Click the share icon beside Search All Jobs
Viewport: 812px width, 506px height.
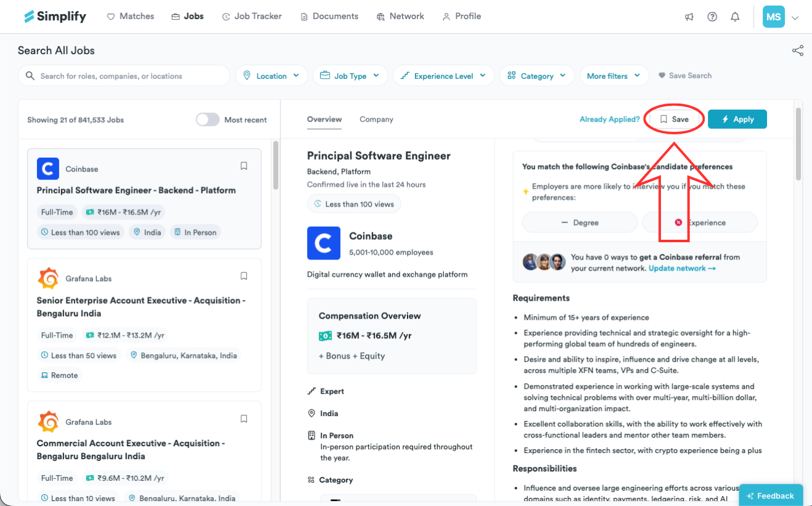[x=798, y=51]
